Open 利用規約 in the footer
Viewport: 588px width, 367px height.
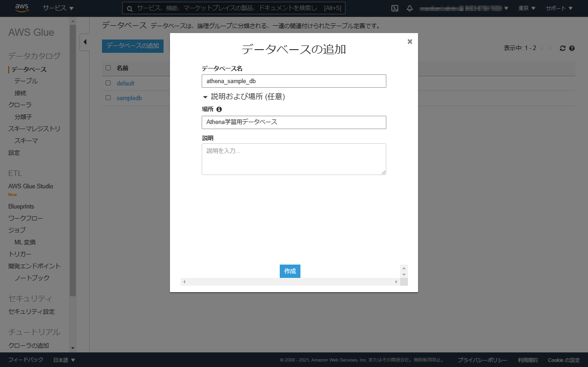pyautogui.click(x=528, y=360)
